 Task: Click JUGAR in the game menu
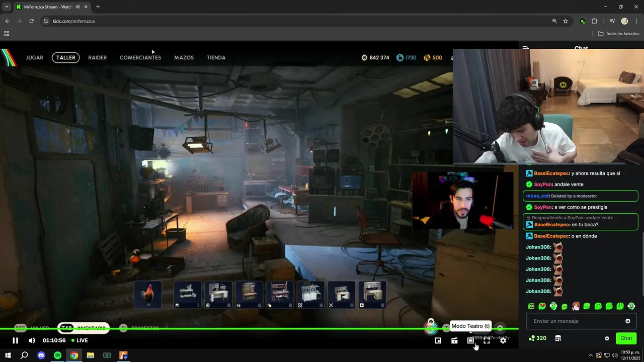click(x=35, y=58)
